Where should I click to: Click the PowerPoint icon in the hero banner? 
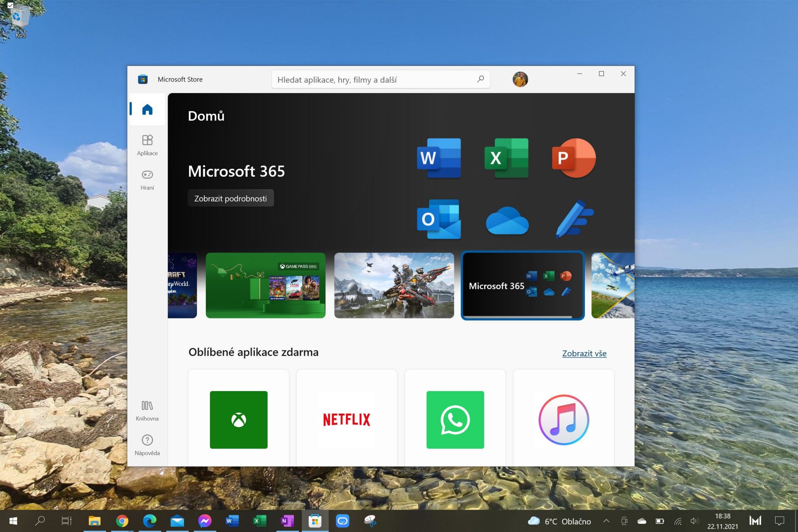[574, 158]
